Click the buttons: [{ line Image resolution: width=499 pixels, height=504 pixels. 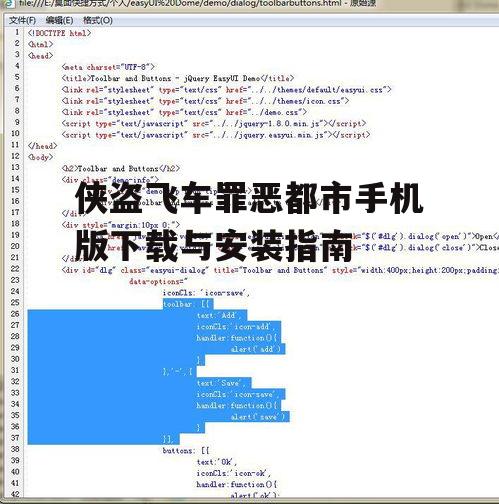(186, 451)
